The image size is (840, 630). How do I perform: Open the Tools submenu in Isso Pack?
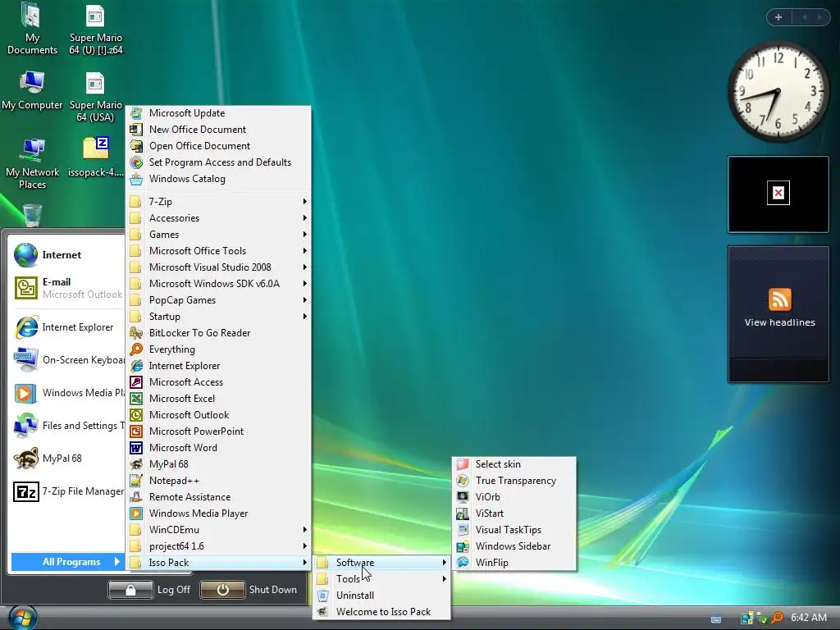[381, 578]
